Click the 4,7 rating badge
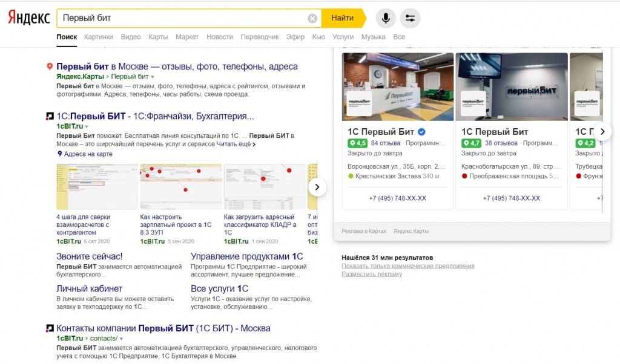The height and width of the screenshot is (364, 620). point(471,143)
